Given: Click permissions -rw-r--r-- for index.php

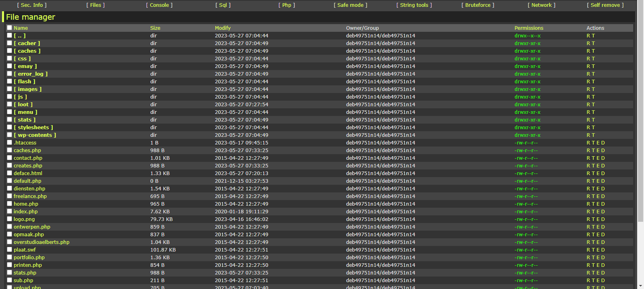Looking at the screenshot, I should pos(526,212).
